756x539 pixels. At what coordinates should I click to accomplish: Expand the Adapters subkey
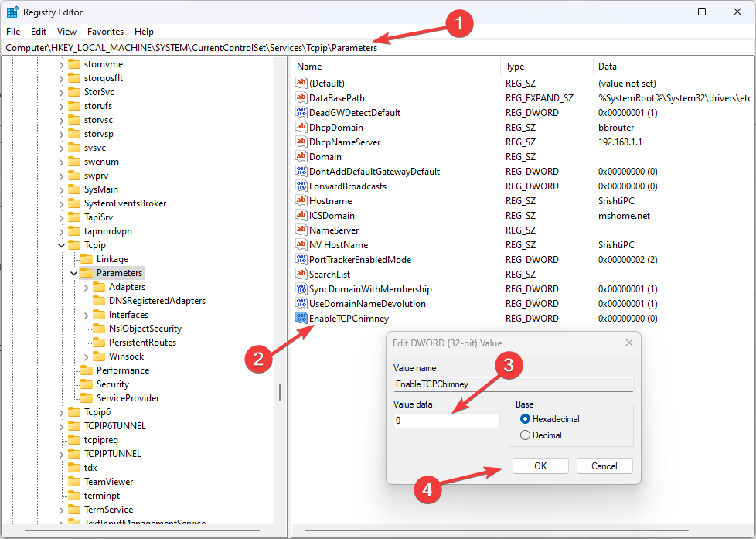[87, 287]
